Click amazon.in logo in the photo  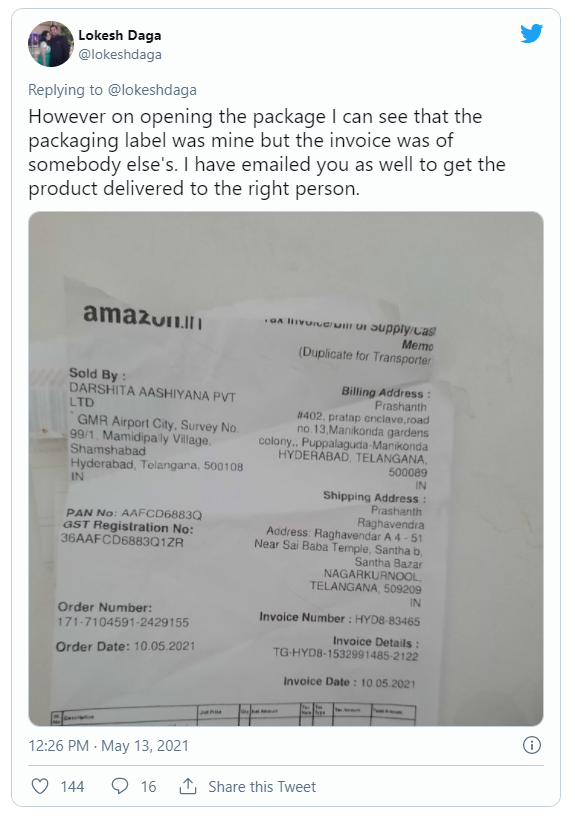[142, 315]
